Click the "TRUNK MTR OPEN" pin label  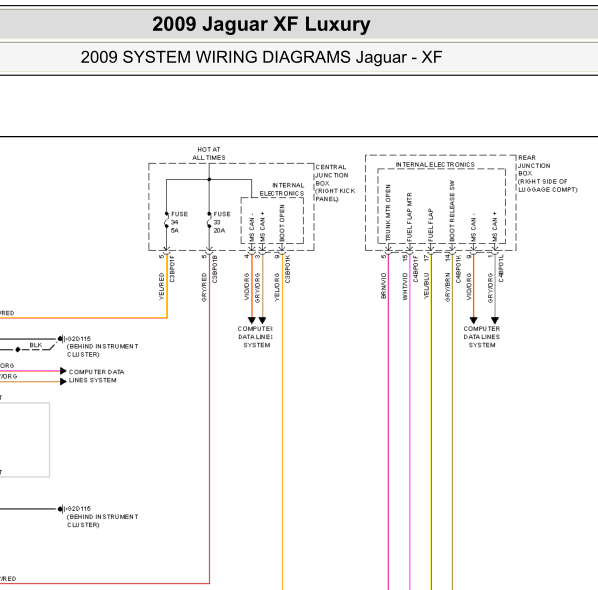coord(388,212)
